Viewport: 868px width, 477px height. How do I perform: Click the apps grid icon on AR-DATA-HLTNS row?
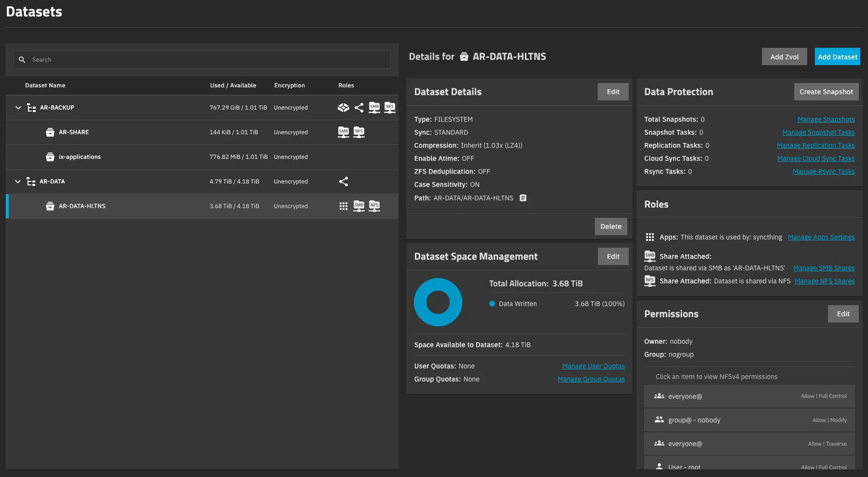tap(344, 206)
